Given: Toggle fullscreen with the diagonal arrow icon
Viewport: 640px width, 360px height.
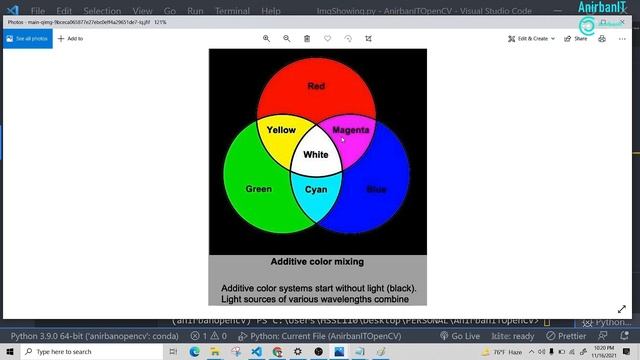Looking at the screenshot, I should point(622,309).
